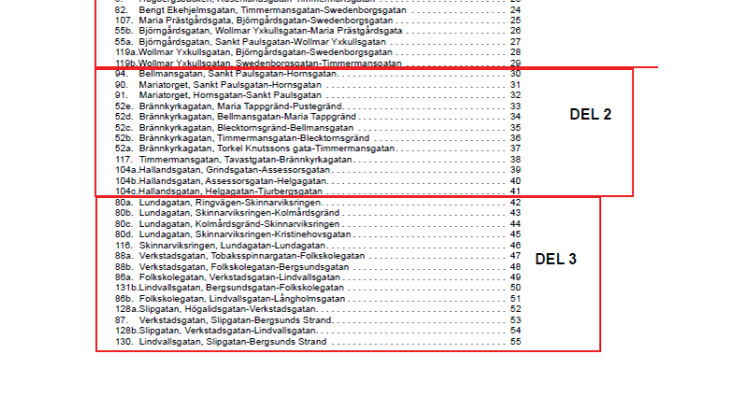
Task: Click row 55a Björngårdsgatan, Sankt Paulsgatan
Action: (x=318, y=42)
